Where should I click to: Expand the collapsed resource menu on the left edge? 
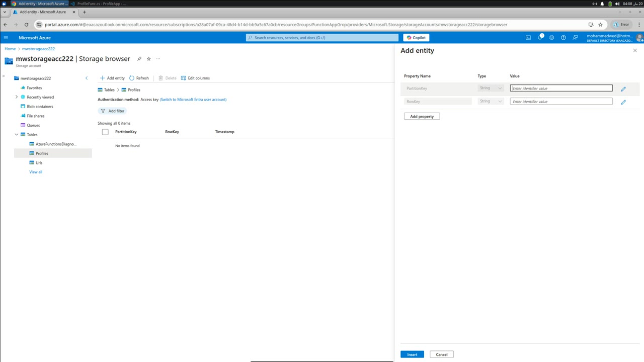(x=4, y=76)
